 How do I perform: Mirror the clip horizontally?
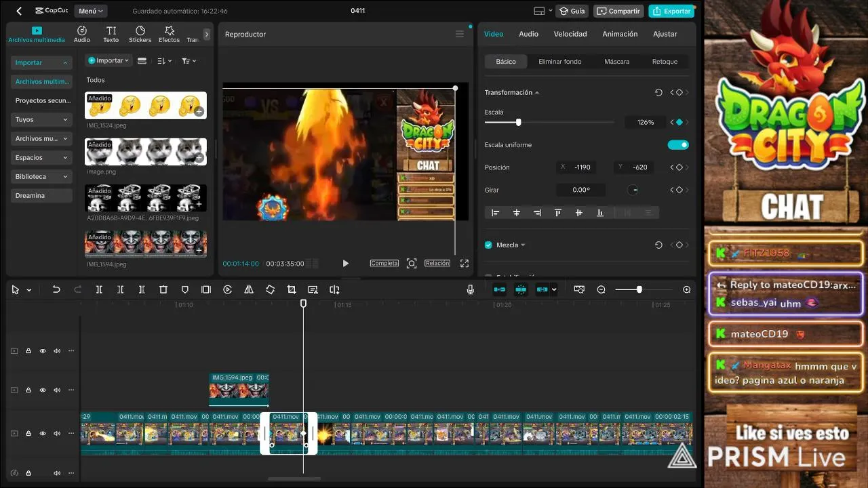click(249, 289)
